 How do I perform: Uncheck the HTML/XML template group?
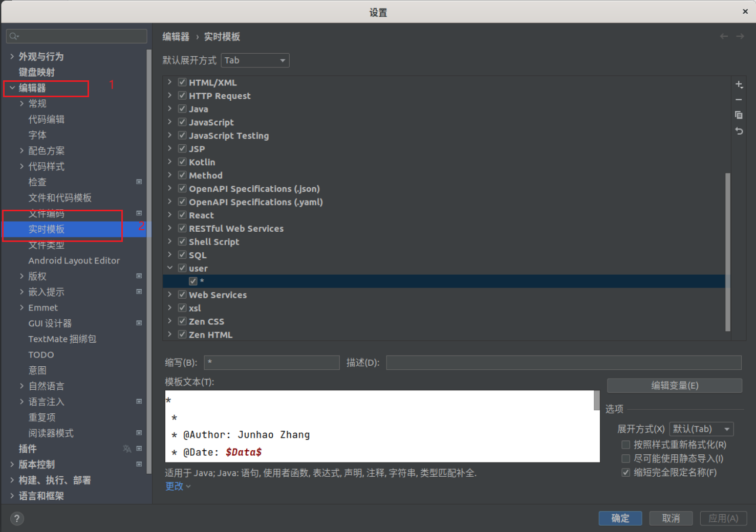(x=182, y=82)
